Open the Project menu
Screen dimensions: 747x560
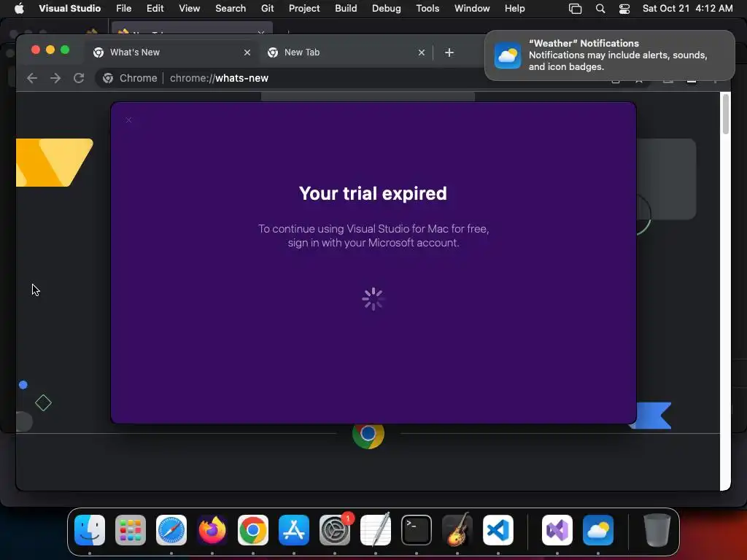(304, 8)
